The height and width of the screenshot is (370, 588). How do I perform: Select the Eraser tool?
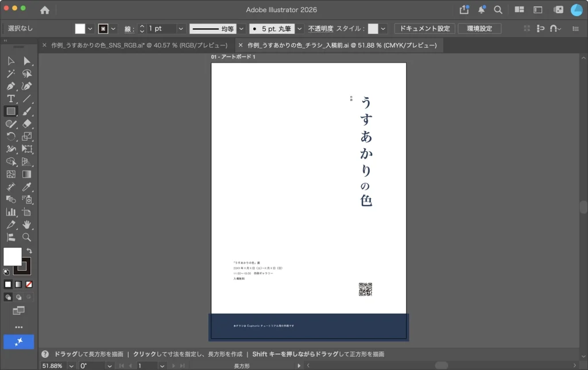tap(26, 124)
